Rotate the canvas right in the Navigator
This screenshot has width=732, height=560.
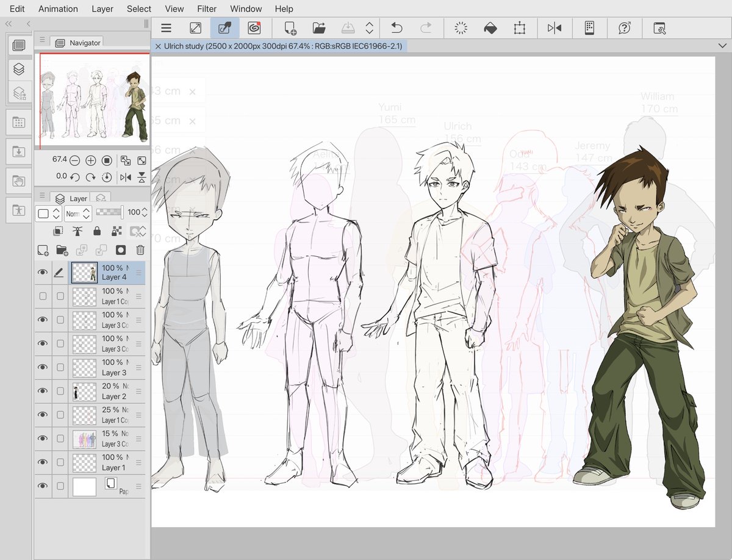[x=90, y=177]
